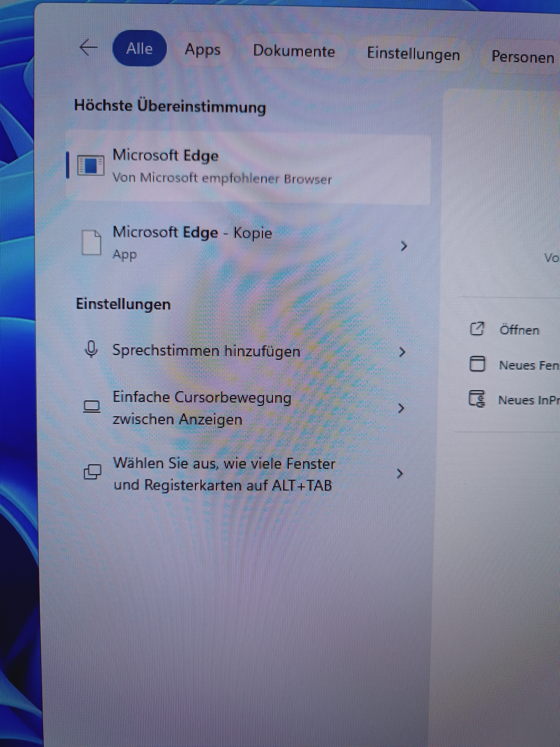Image resolution: width=560 pixels, height=747 pixels.
Task: Click the back arrow in search panel
Action: click(x=89, y=47)
